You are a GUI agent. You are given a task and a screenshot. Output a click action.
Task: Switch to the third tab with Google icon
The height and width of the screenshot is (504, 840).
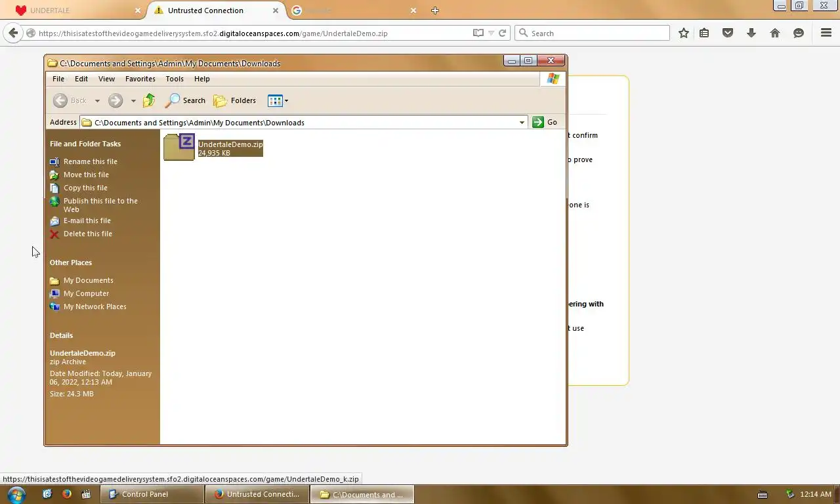coord(354,10)
